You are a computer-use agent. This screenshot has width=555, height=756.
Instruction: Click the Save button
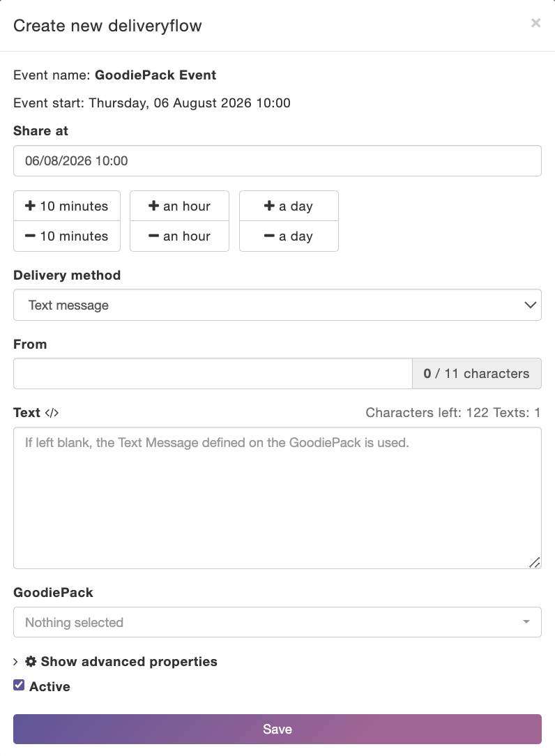pos(277,729)
